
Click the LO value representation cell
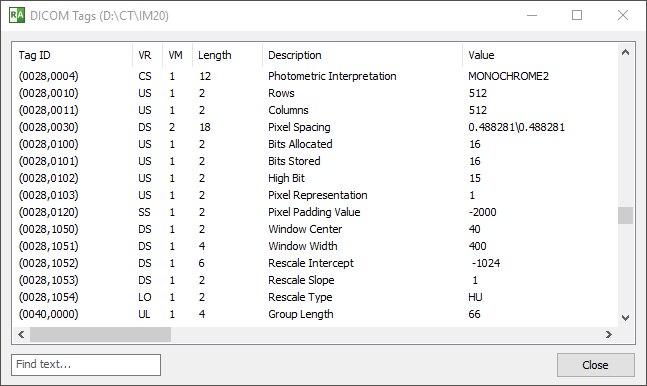(x=145, y=297)
